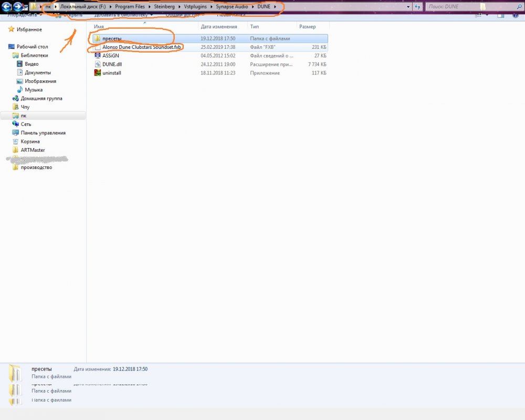Open the 'Чпу' user folder icon

click(15, 107)
